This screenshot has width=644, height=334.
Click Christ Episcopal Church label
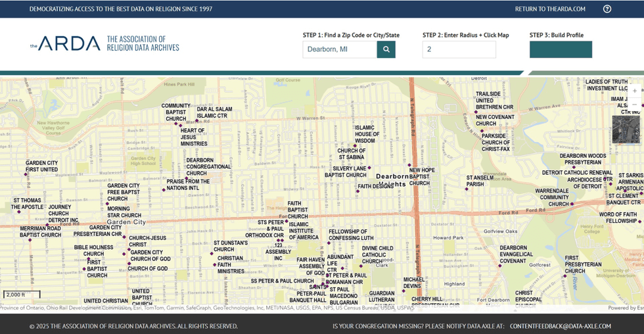tap(528, 298)
